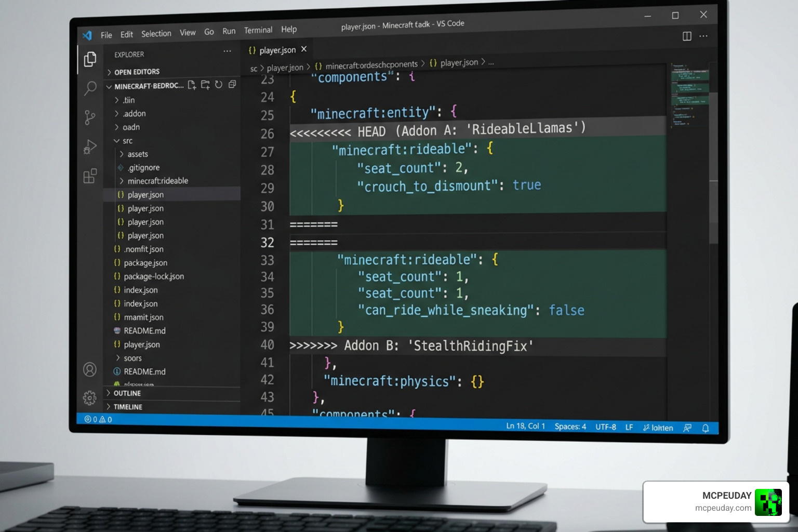Screen dimensions: 798x532
Task: Open the File menu
Action: (x=106, y=35)
